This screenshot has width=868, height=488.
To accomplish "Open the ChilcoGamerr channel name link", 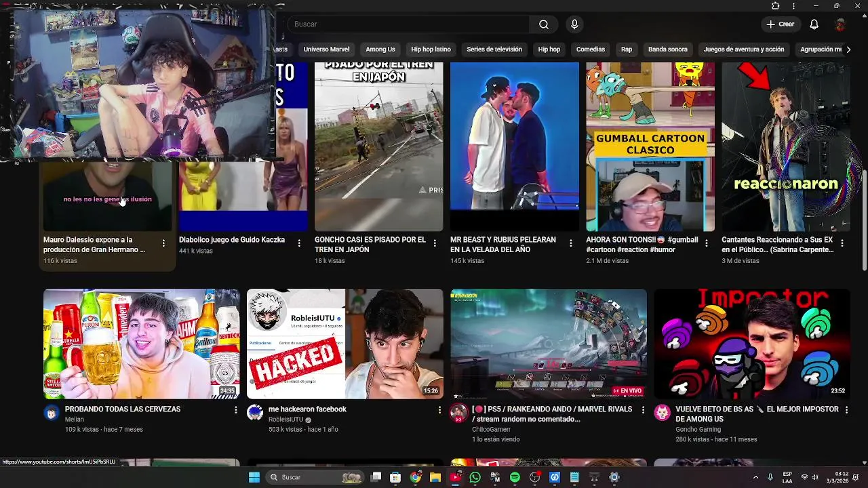I will 492,430.
